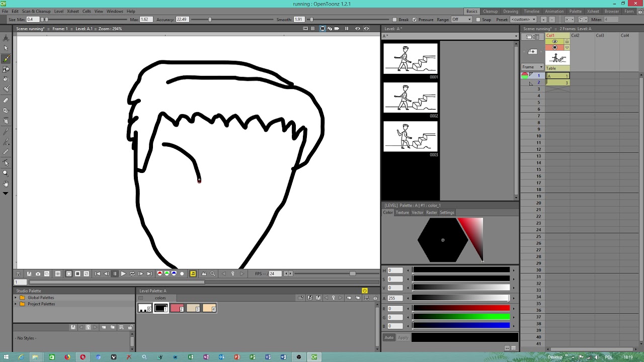Open the Settings tab in style editor
The width and height of the screenshot is (644, 362).
[447, 212]
